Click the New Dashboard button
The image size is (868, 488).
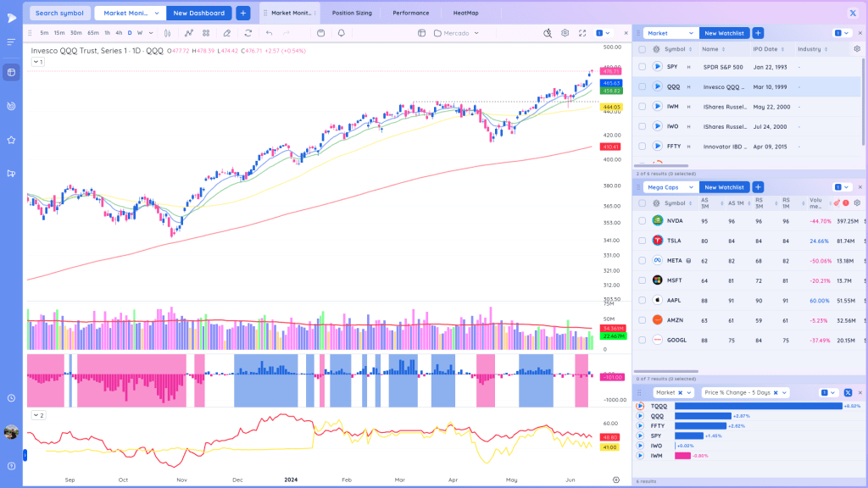[198, 13]
